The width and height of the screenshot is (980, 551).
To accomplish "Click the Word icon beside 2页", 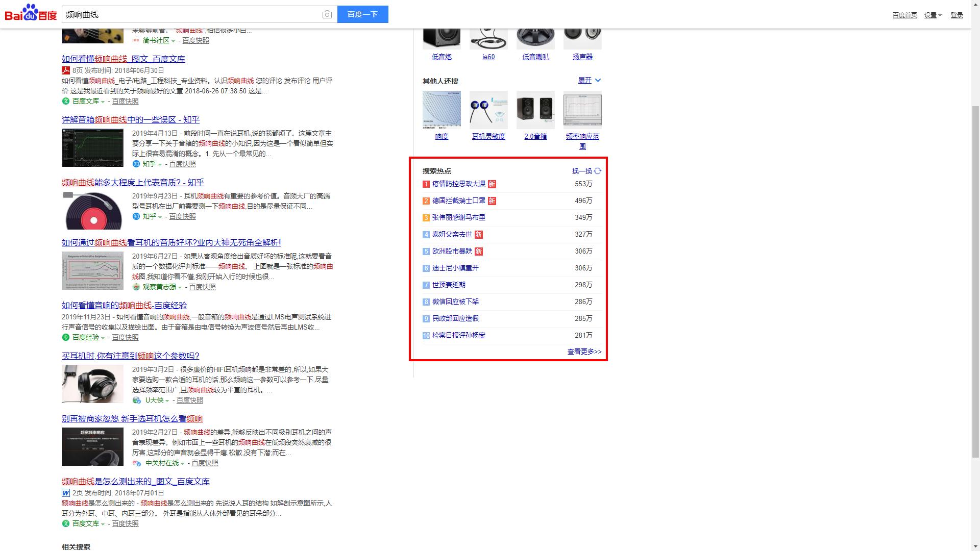I will [x=66, y=493].
